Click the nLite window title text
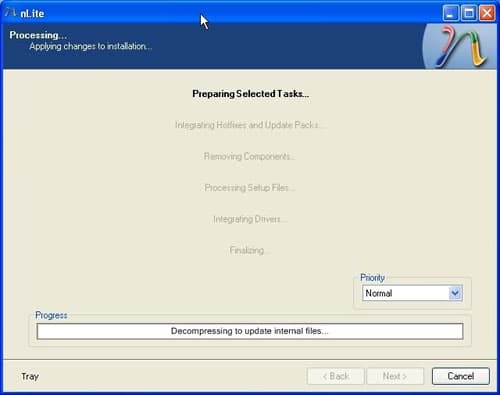Viewport: 500px width, 395px height. pyautogui.click(x=32, y=14)
